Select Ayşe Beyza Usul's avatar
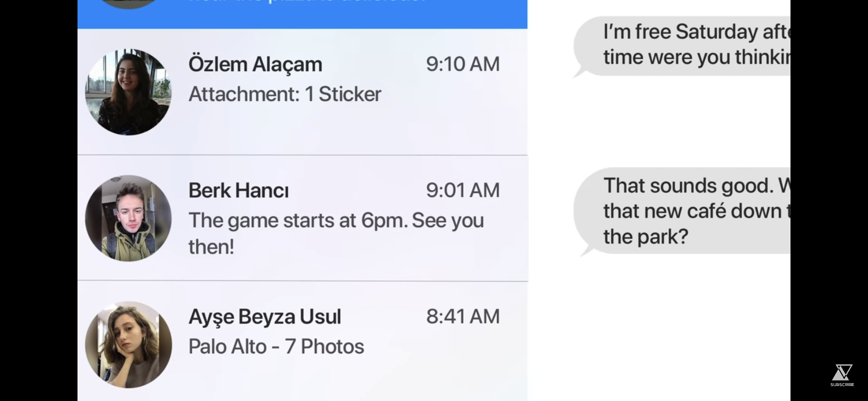The height and width of the screenshot is (401, 868). 128,344
